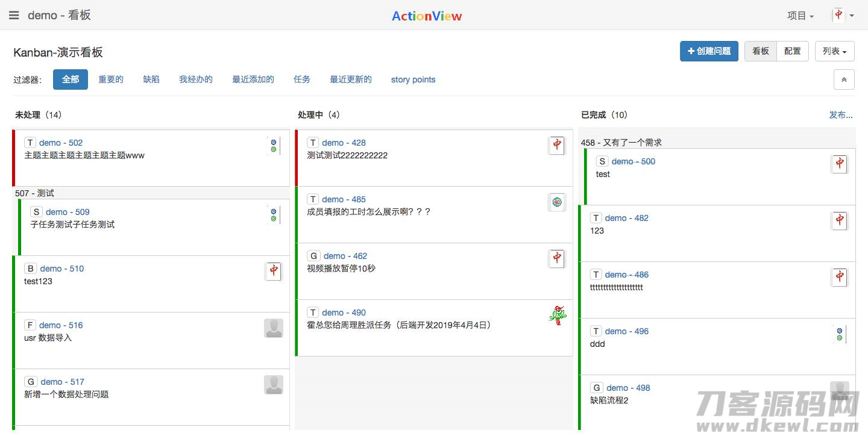Image resolution: width=868 pixels, height=436 pixels.
Task: Click the T type icon on demo - 486
Action: click(x=596, y=275)
